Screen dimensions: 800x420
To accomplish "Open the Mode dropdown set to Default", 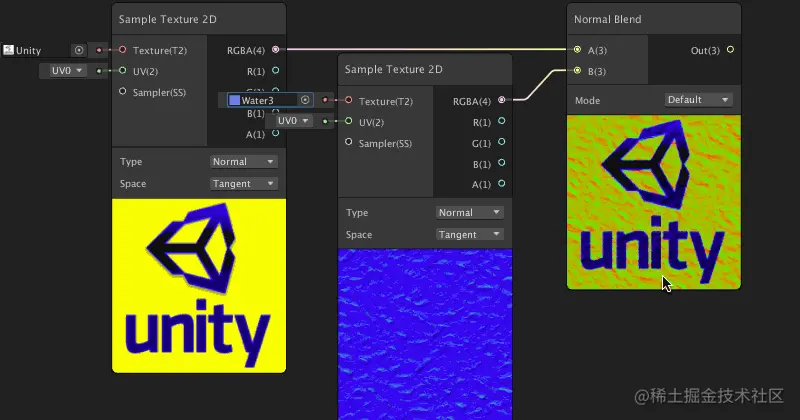I will [698, 100].
